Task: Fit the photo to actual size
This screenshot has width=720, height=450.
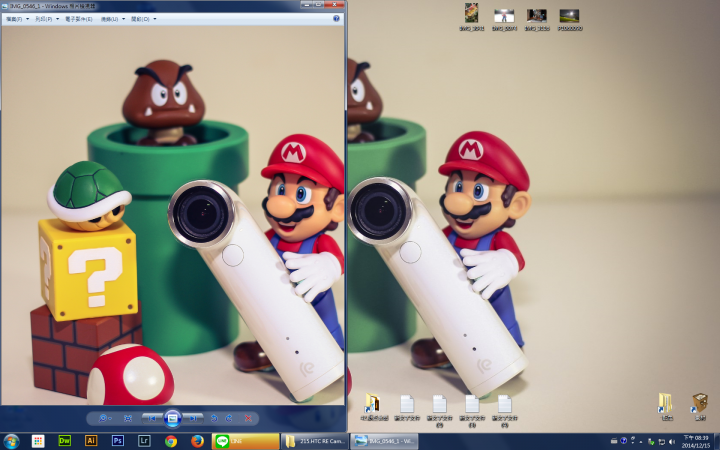Action: (x=128, y=418)
